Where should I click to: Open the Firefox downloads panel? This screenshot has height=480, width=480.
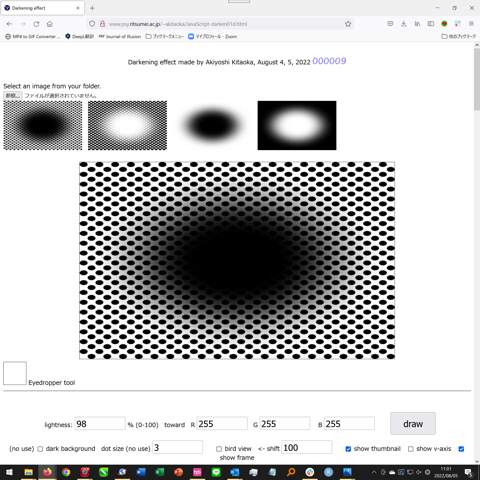pyautogui.click(x=403, y=24)
